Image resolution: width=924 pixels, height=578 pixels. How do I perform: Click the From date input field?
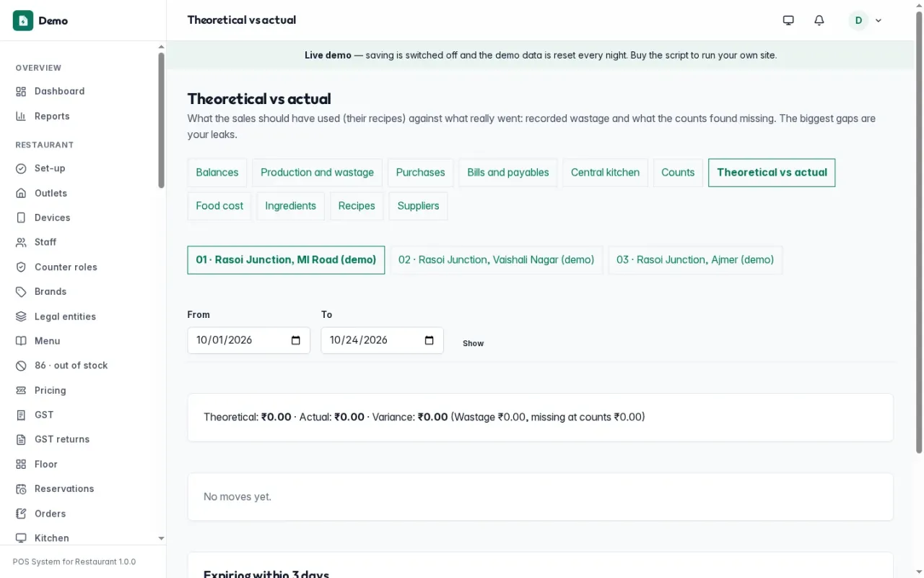[248, 340]
